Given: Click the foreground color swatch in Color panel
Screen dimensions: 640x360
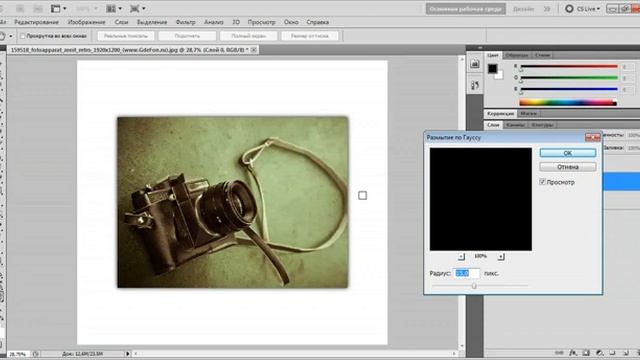Looking at the screenshot, I should point(492,69).
